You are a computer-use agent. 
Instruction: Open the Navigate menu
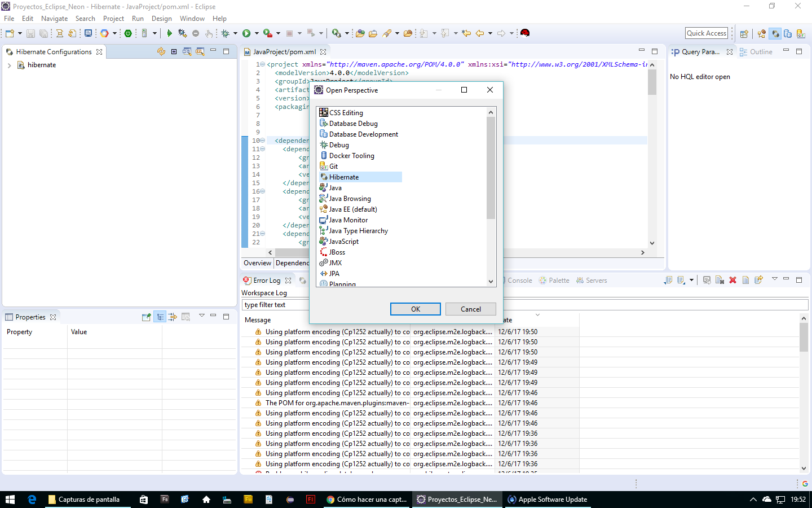click(x=54, y=19)
